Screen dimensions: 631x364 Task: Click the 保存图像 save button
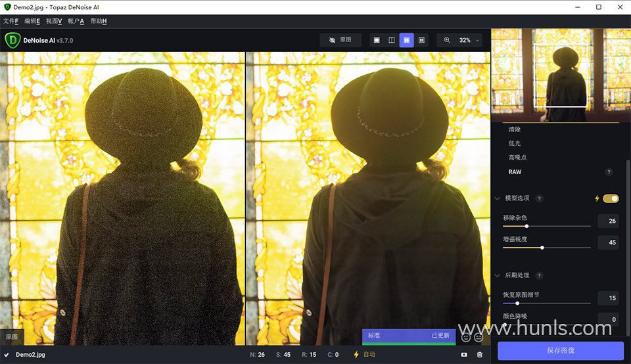pos(561,350)
